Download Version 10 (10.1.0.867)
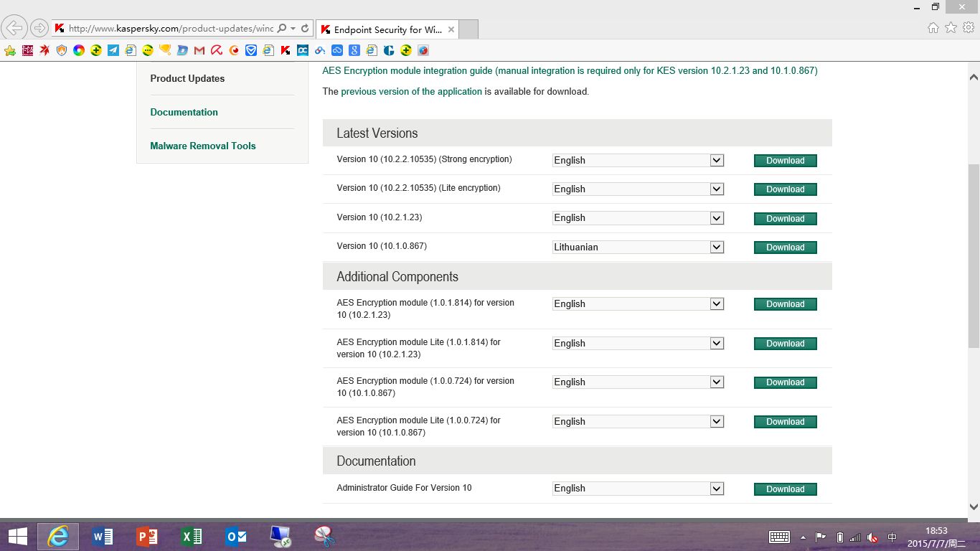The height and width of the screenshot is (551, 980). click(786, 248)
